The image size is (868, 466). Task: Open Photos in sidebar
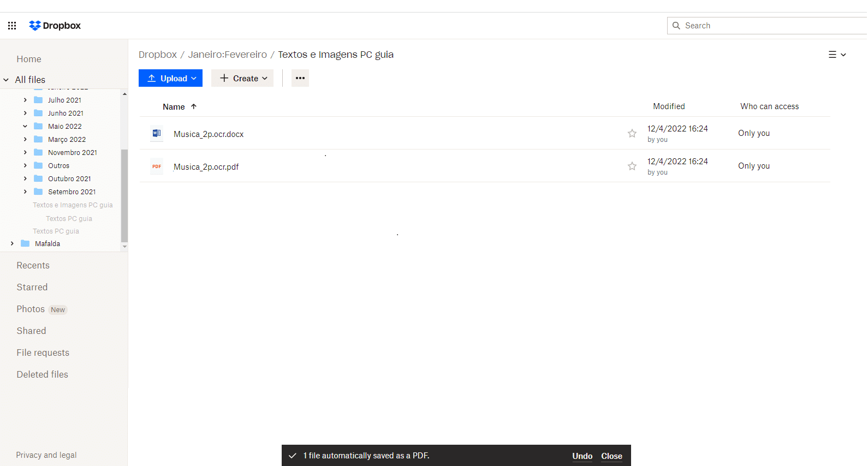click(x=31, y=309)
